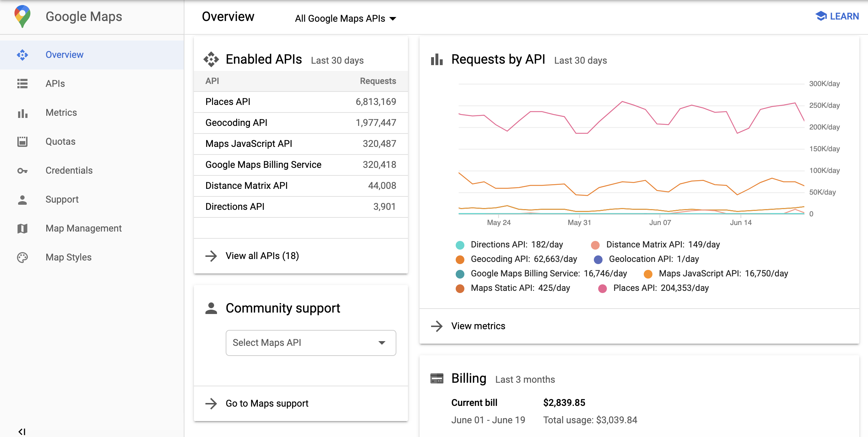Viewport: 868px width, 437px height.
Task: Expand View all APIs (18) list
Action: coord(262,256)
